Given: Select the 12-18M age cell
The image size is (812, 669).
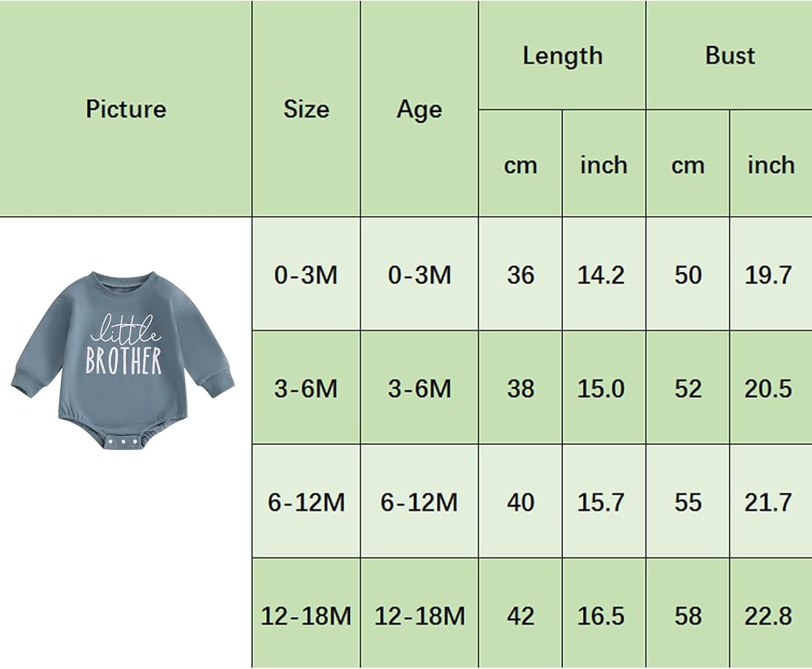Looking at the screenshot, I should tap(420, 615).
